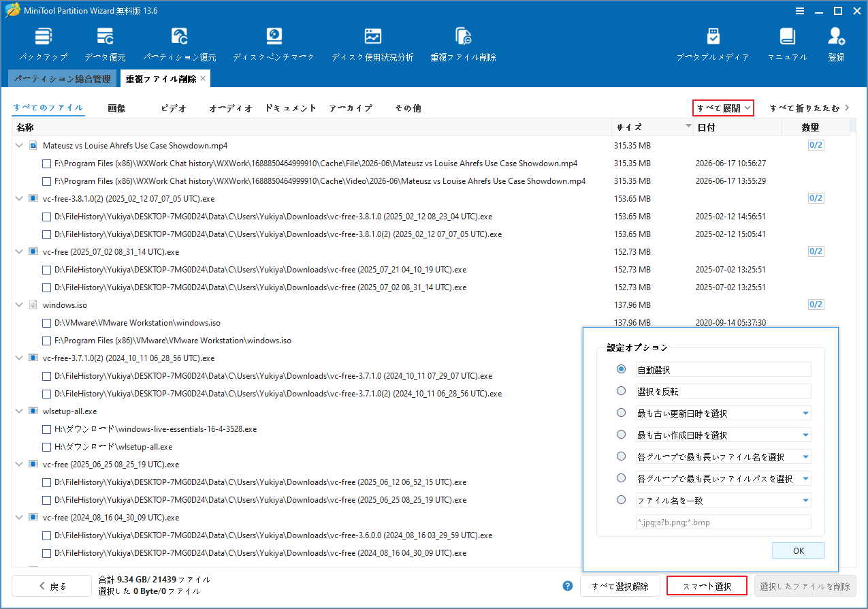
Task: Close the 重複ファイル削除 tab
Action: tap(203, 79)
